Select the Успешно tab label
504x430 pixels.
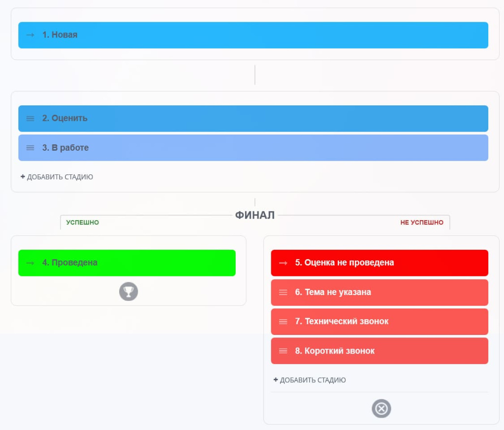click(83, 223)
